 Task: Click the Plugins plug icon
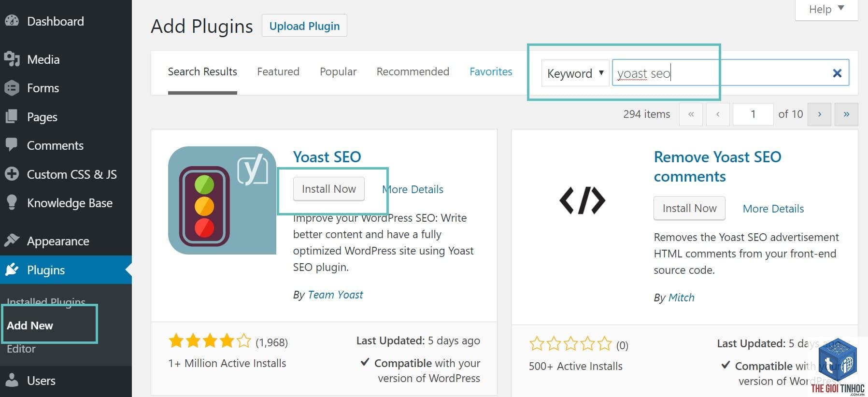click(x=12, y=269)
